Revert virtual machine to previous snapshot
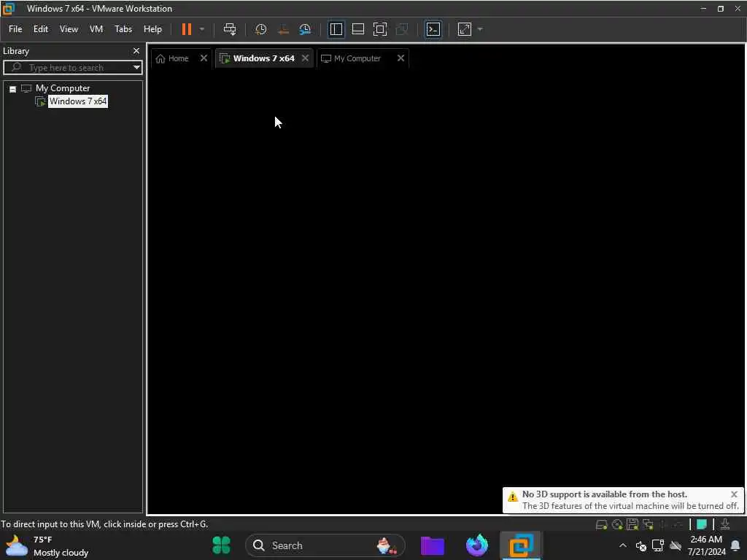This screenshot has height=560, width=747. (283, 29)
